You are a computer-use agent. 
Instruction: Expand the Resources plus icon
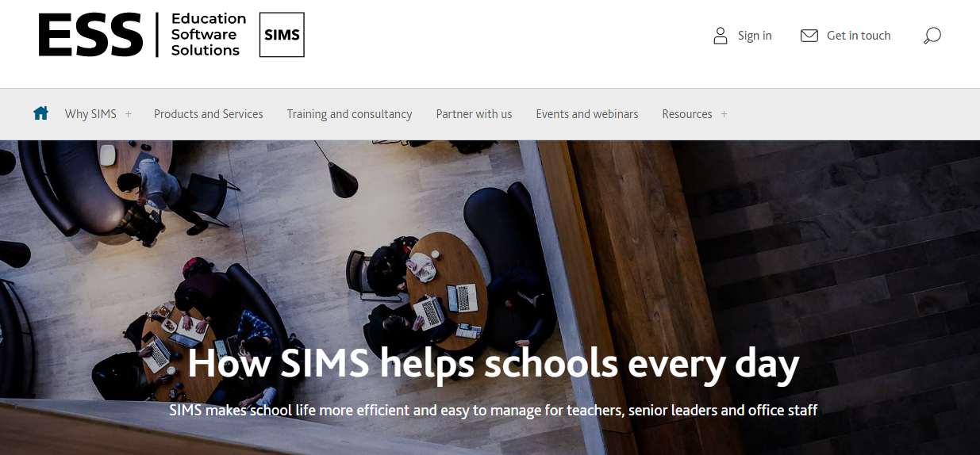pos(724,114)
